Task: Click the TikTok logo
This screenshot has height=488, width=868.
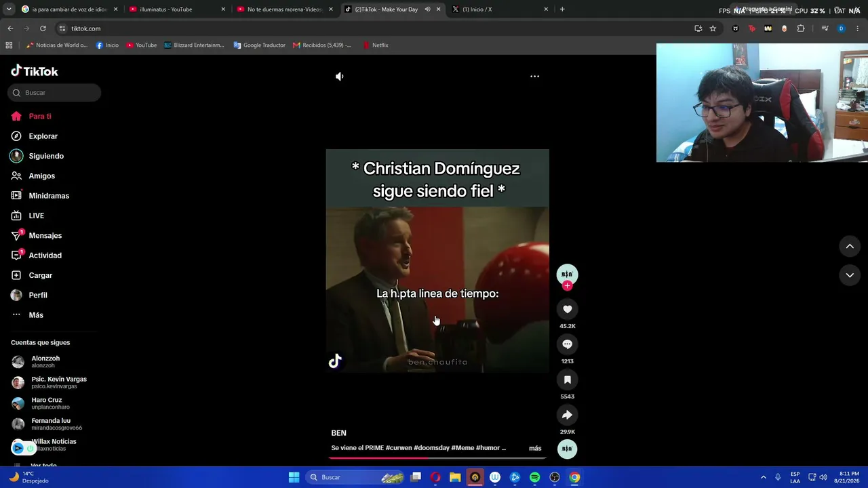Action: pyautogui.click(x=35, y=71)
